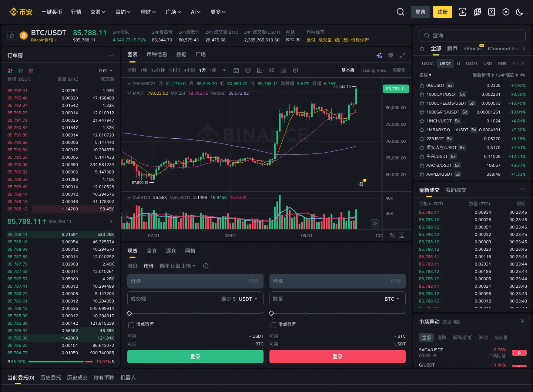533x392 pixels.
Task: Open the Bitcoin价格 link under BTC/USDT
Action: click(x=44, y=40)
